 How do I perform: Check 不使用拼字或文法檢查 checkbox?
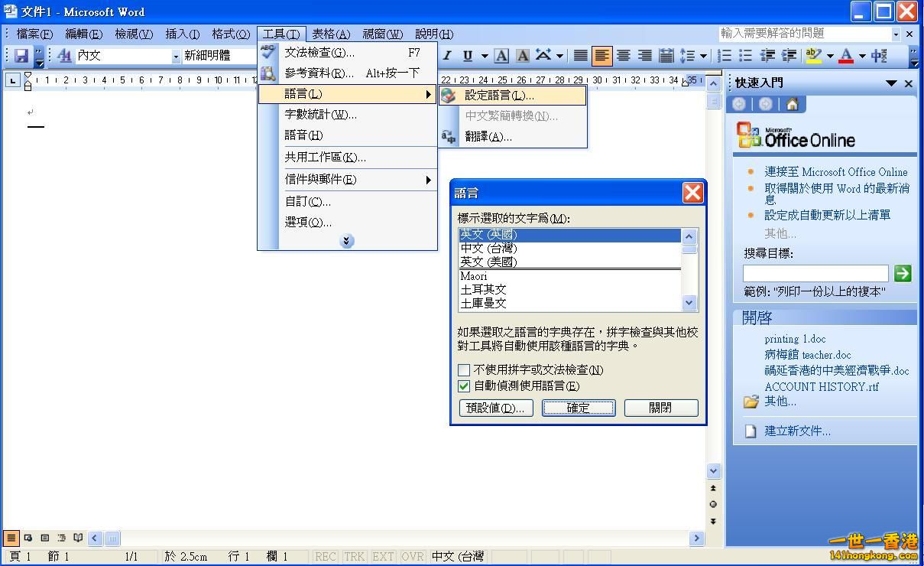click(x=464, y=370)
